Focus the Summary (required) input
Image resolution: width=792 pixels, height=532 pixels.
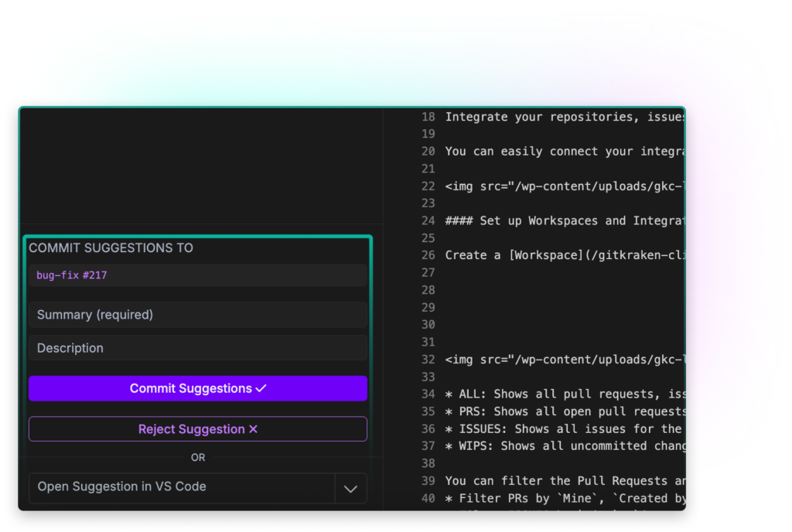tap(197, 315)
